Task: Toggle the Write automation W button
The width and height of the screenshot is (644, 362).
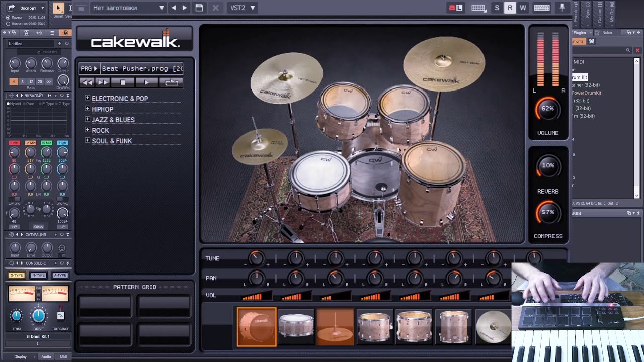Action: click(523, 8)
